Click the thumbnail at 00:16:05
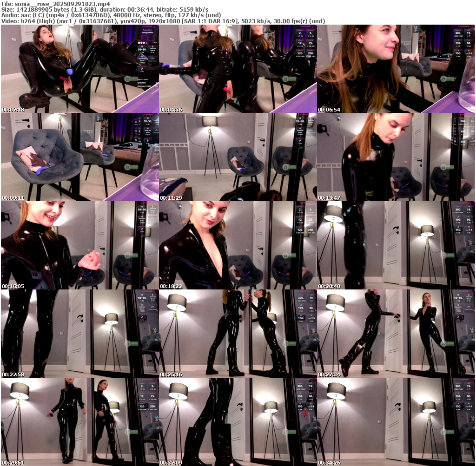476x466 pixels. point(79,245)
